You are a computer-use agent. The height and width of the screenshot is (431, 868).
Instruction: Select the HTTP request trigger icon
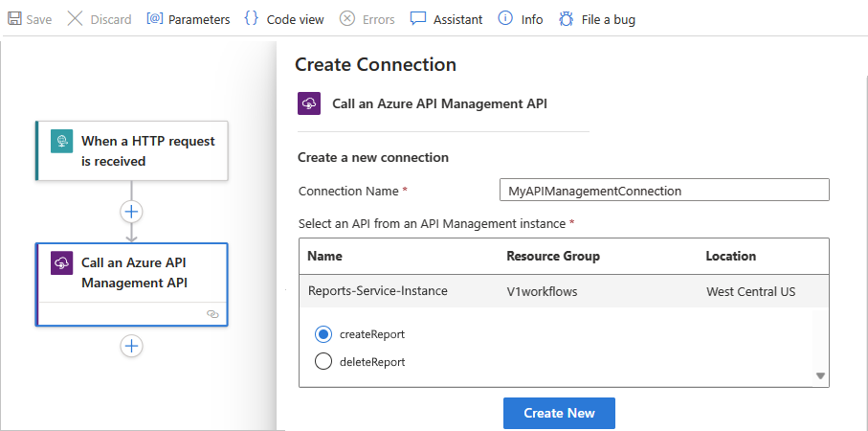(x=62, y=142)
